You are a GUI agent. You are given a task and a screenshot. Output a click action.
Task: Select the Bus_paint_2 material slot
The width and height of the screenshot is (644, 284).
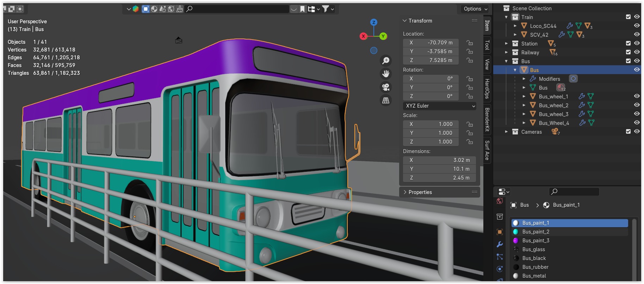pos(570,232)
